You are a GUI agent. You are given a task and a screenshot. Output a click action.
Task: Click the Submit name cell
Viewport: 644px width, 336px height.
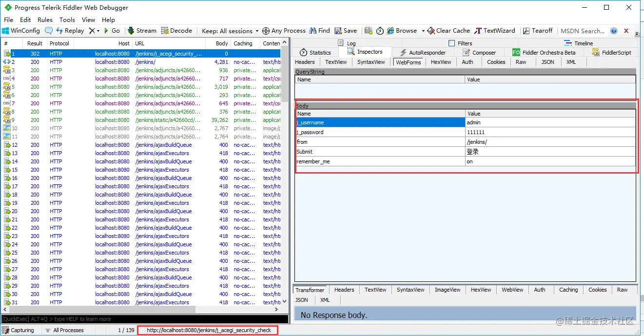coord(380,152)
